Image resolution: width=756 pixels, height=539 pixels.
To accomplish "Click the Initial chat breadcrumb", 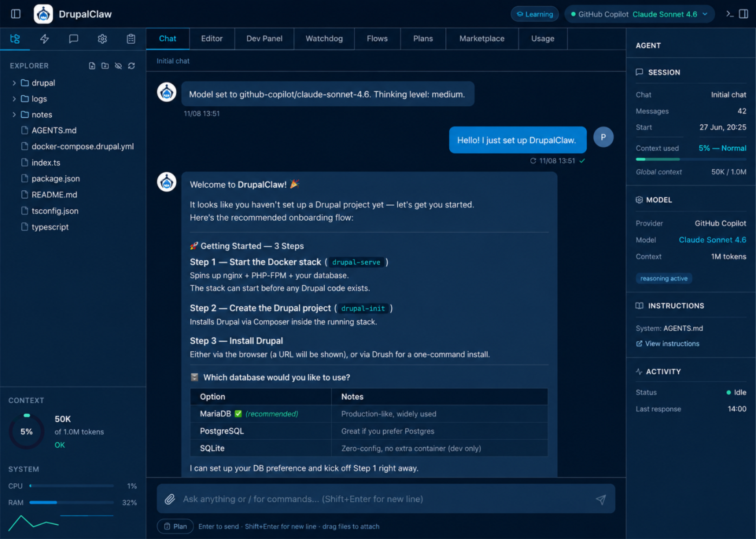I will [x=173, y=61].
